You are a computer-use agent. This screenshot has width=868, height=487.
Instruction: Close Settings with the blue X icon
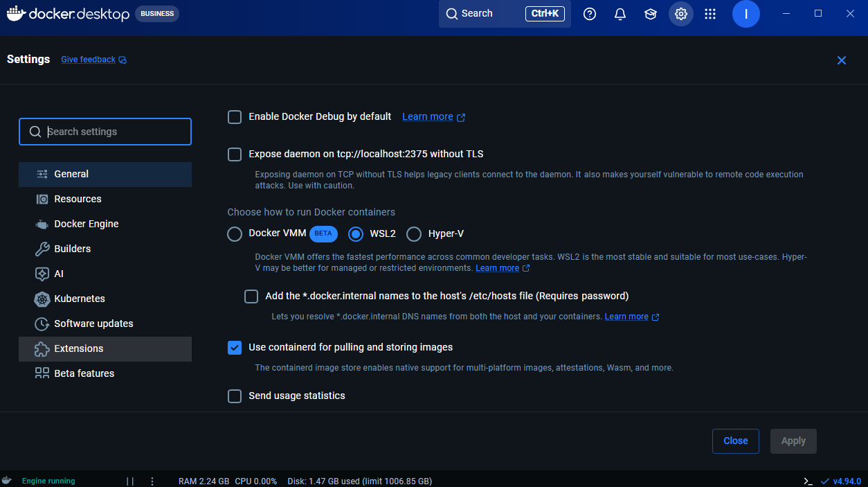(x=842, y=60)
